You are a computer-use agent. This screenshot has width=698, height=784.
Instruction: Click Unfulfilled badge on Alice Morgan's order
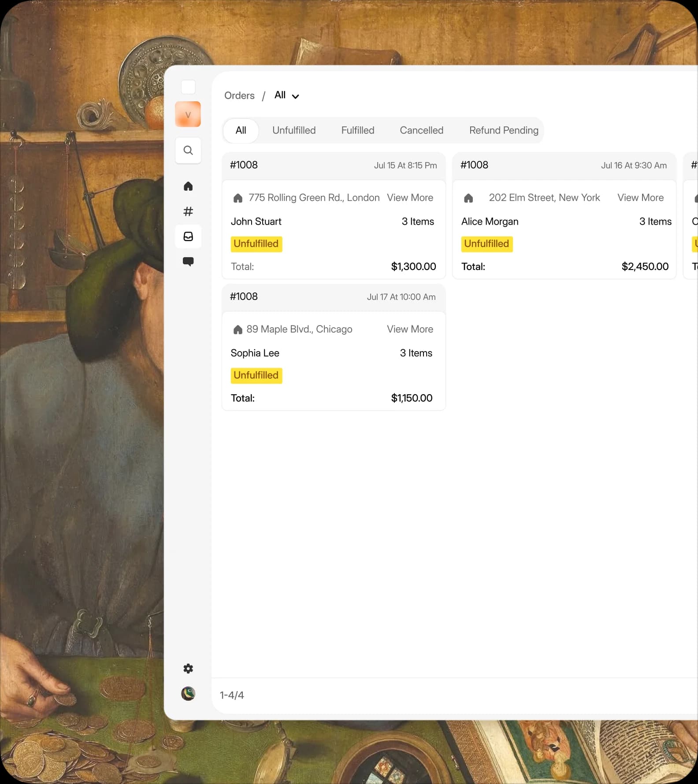tap(486, 244)
